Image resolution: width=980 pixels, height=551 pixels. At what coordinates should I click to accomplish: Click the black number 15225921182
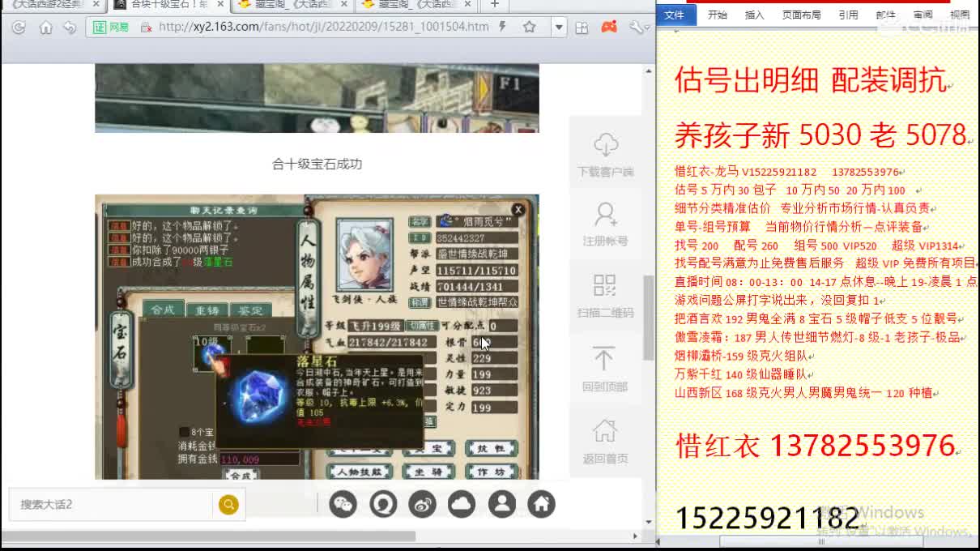coord(767,517)
